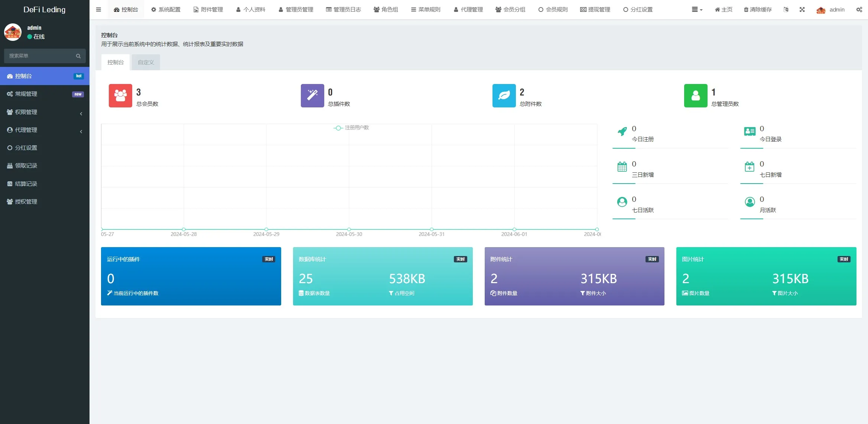
Task: Switch to the 自定义 tab
Action: 146,62
